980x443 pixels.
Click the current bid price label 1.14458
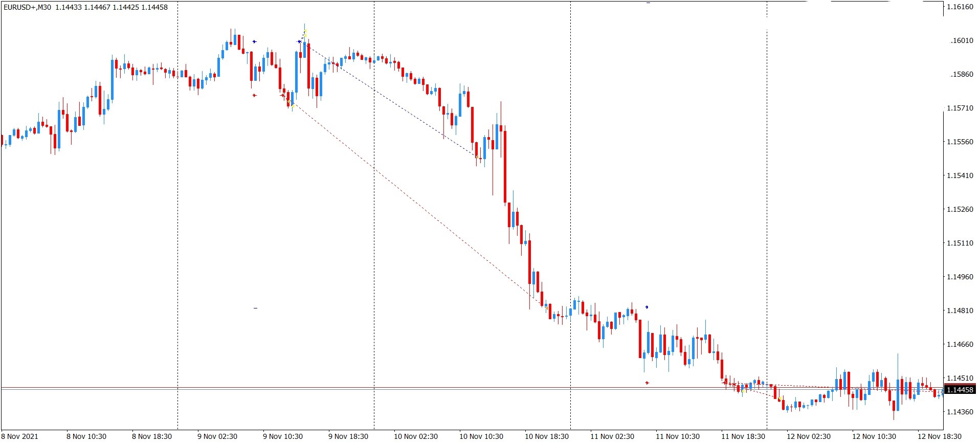tap(960, 390)
